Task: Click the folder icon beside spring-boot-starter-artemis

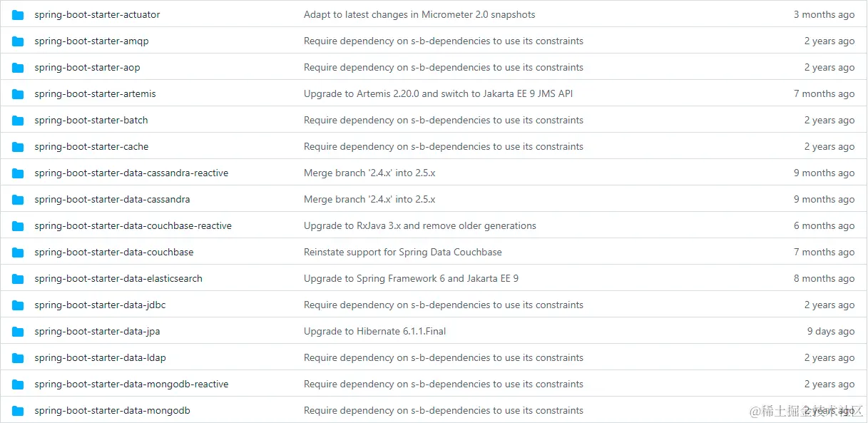Action: point(18,94)
